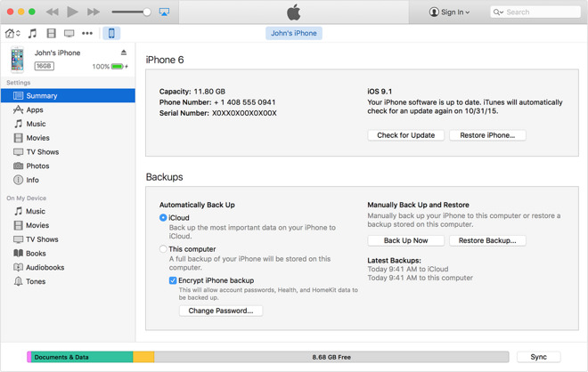Open Audiobooks under On My Device
This screenshot has height=372, width=588.
tap(68, 268)
